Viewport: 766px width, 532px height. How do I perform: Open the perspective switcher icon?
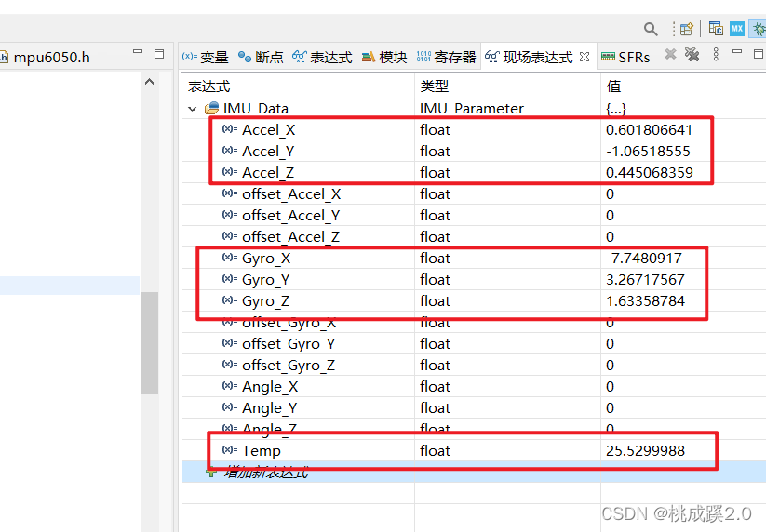click(686, 29)
